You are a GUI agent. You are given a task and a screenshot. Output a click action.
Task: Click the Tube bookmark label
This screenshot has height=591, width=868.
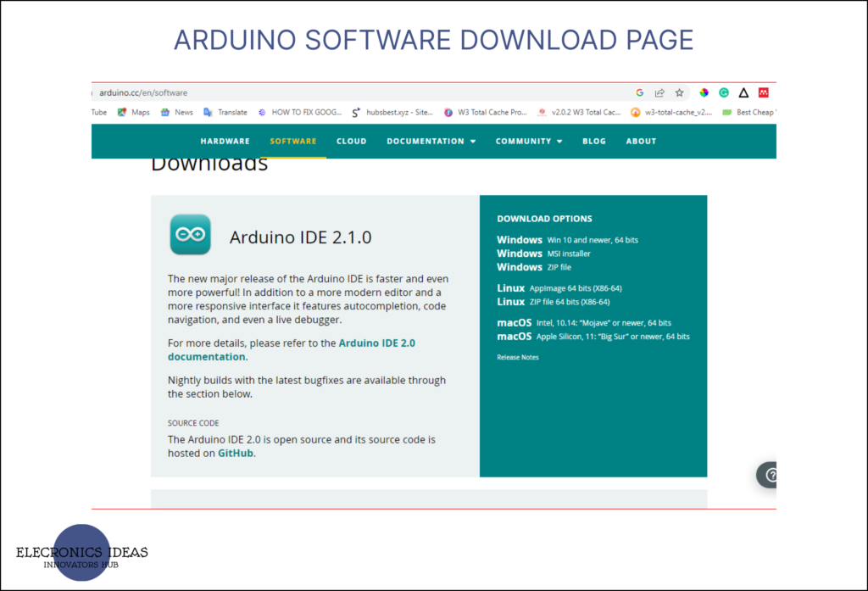pos(99,112)
